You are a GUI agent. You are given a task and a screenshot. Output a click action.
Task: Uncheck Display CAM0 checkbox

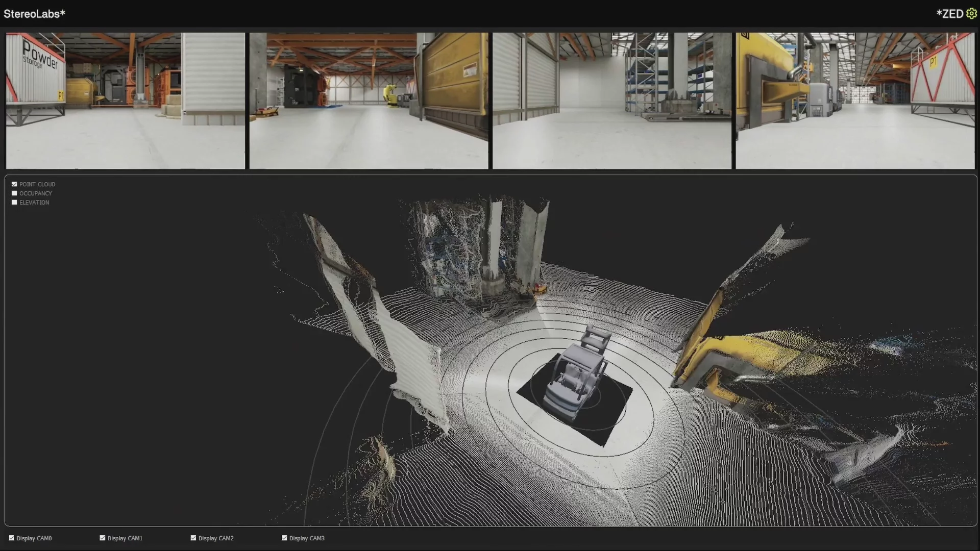(x=12, y=538)
